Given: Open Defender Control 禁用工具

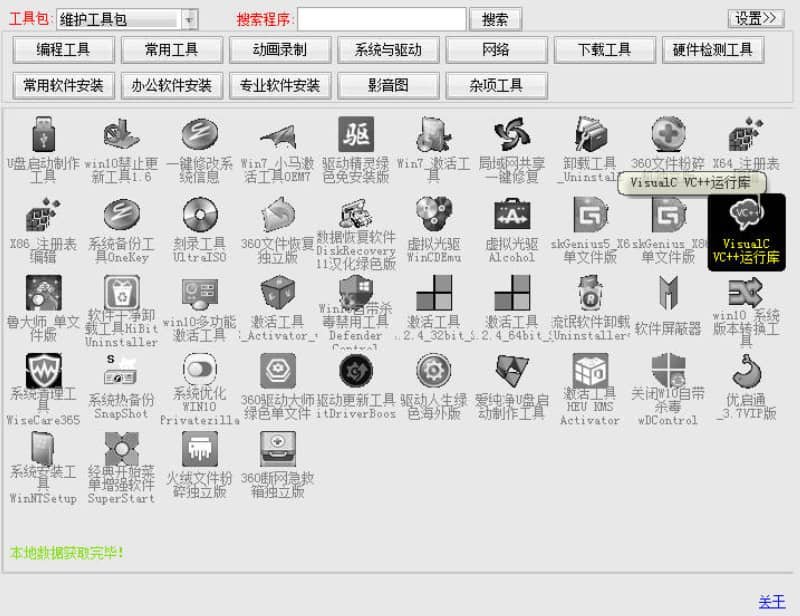Looking at the screenshot, I should tap(356, 311).
